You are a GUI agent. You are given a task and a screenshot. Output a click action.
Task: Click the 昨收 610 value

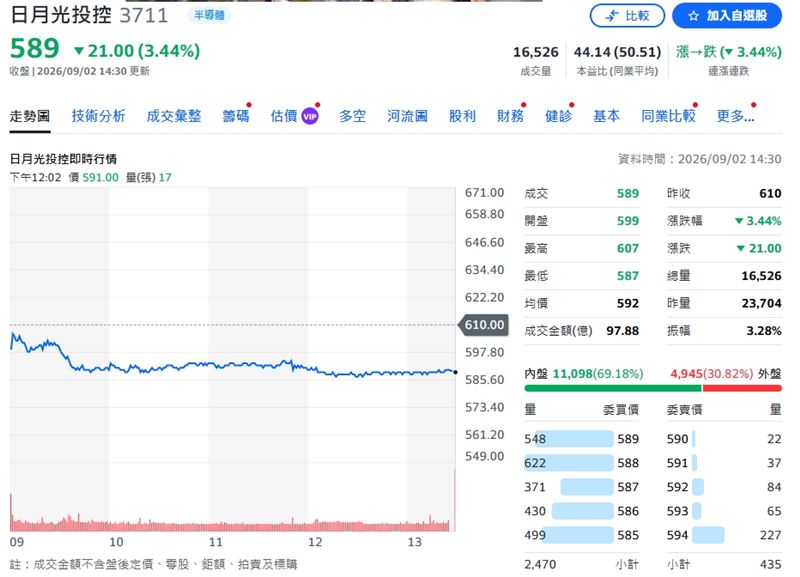click(770, 193)
